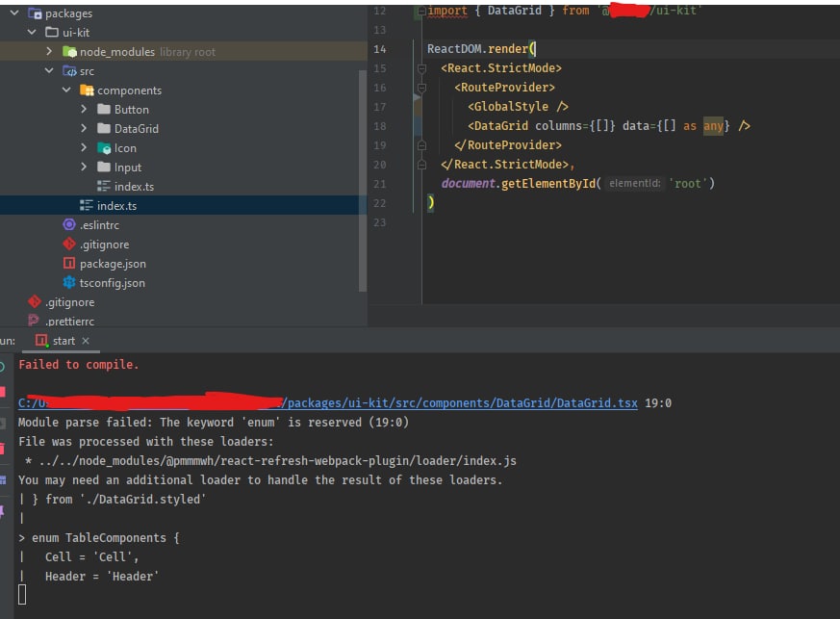Fold the import block at line 12
The width and height of the screenshot is (840, 619).
tap(421, 11)
